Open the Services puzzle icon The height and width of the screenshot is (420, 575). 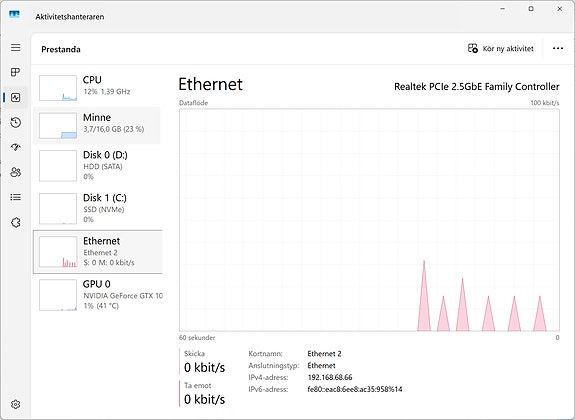(x=15, y=222)
